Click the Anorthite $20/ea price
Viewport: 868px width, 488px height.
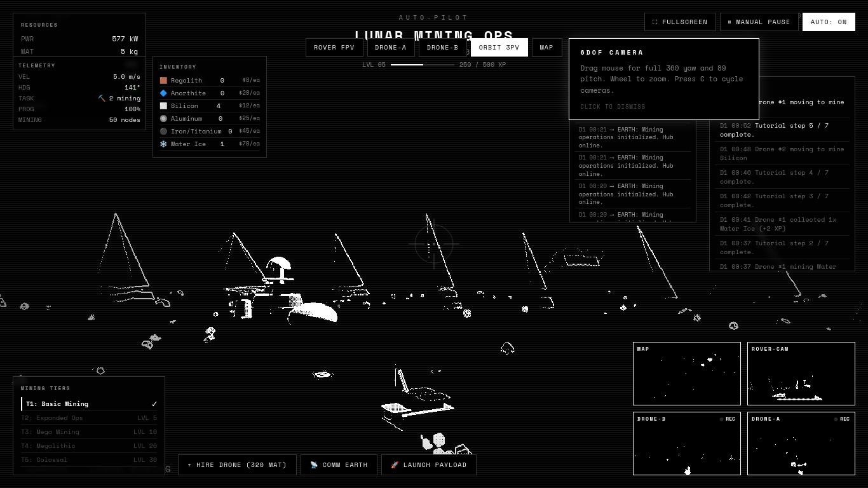[249, 93]
